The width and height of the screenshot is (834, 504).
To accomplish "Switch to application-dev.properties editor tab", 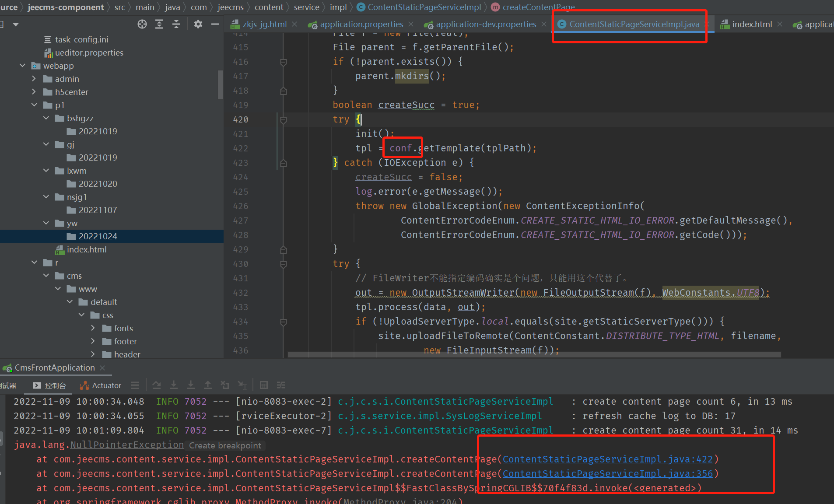I will pyautogui.click(x=486, y=24).
